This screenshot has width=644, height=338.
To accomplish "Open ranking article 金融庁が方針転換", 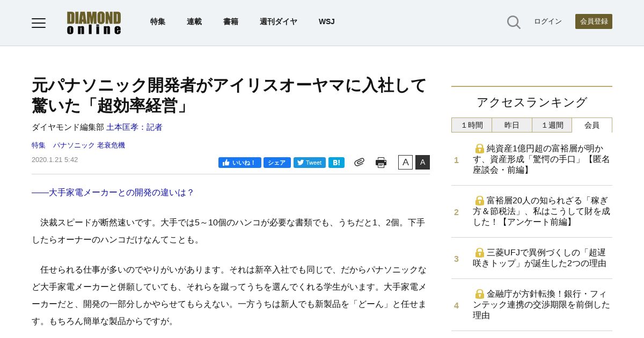I will coord(541,305).
